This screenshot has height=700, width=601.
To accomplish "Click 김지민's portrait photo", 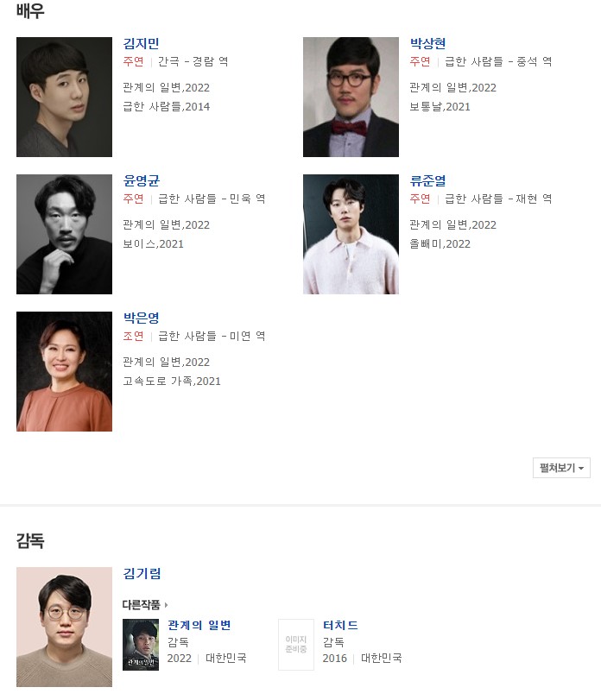I will [64, 97].
